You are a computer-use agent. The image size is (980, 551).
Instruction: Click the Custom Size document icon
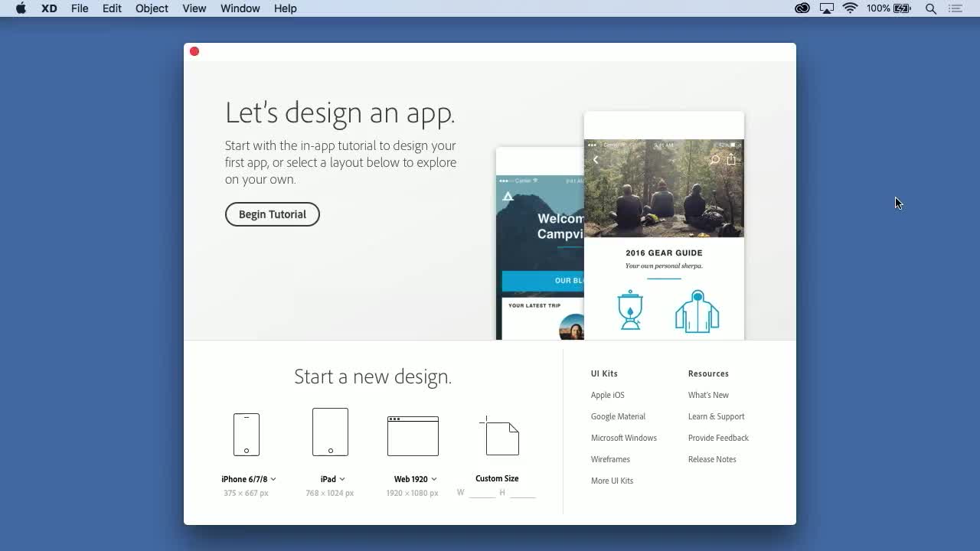point(499,437)
